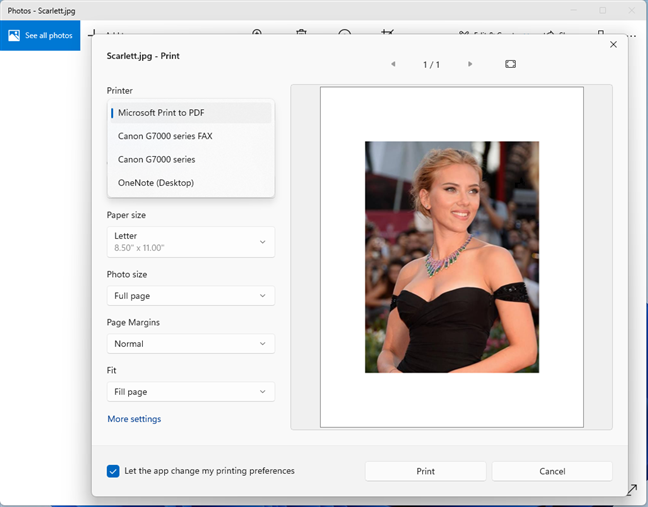Click the Cancel button
The height and width of the screenshot is (507, 648).
(552, 471)
